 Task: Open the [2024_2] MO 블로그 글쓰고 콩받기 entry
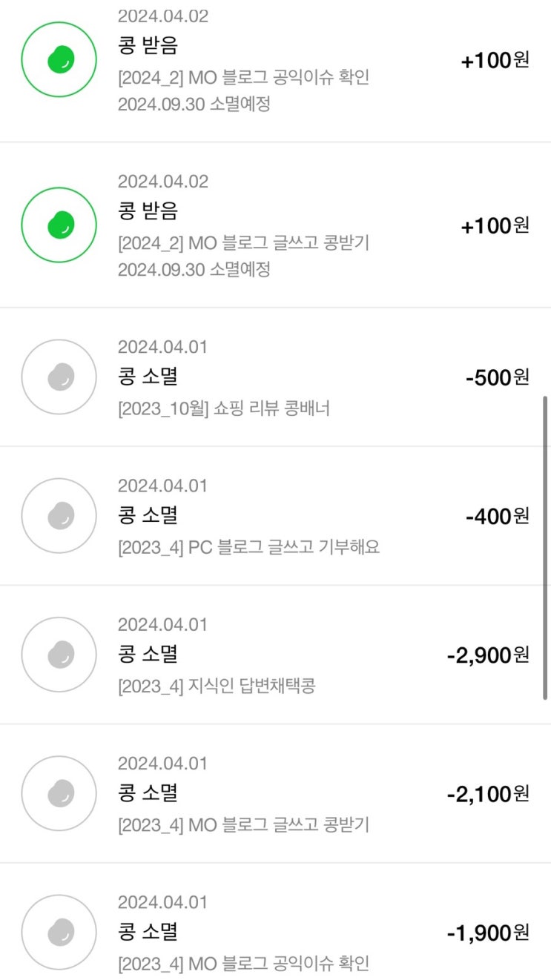[x=243, y=242]
